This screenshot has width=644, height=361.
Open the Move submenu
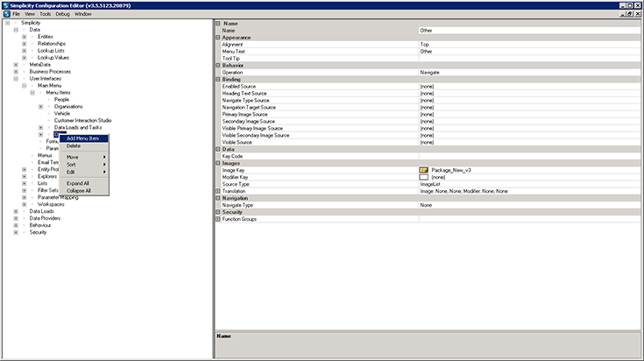[x=84, y=157]
